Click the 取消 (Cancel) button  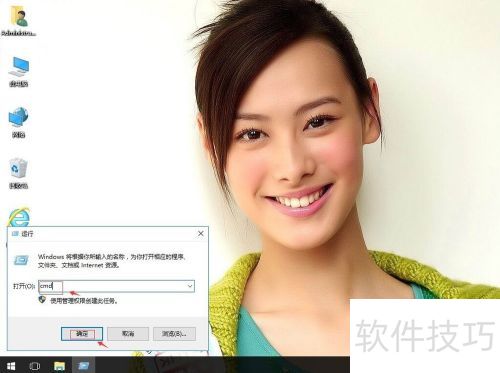[x=128, y=334]
